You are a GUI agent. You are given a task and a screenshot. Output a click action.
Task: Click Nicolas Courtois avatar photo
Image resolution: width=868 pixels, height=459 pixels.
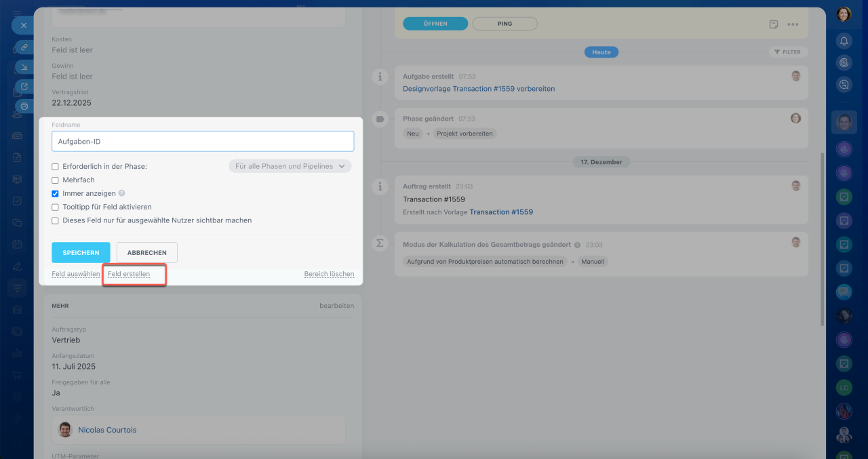pos(65,430)
